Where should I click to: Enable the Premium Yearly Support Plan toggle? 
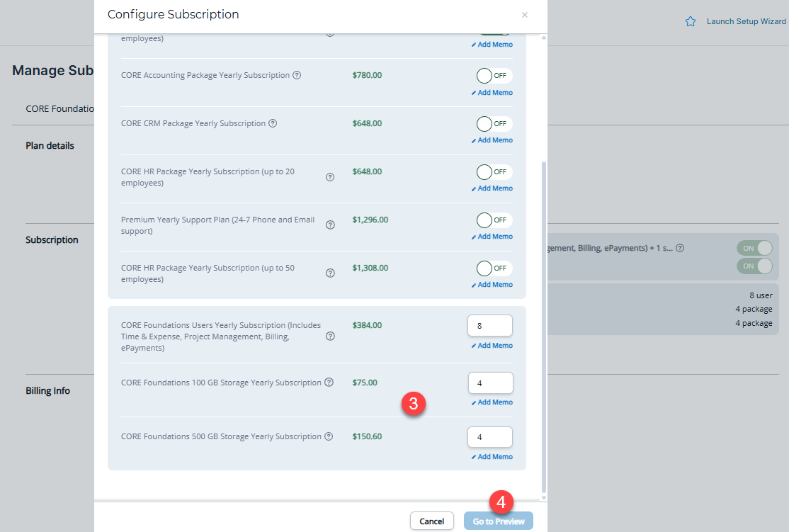[494, 220]
